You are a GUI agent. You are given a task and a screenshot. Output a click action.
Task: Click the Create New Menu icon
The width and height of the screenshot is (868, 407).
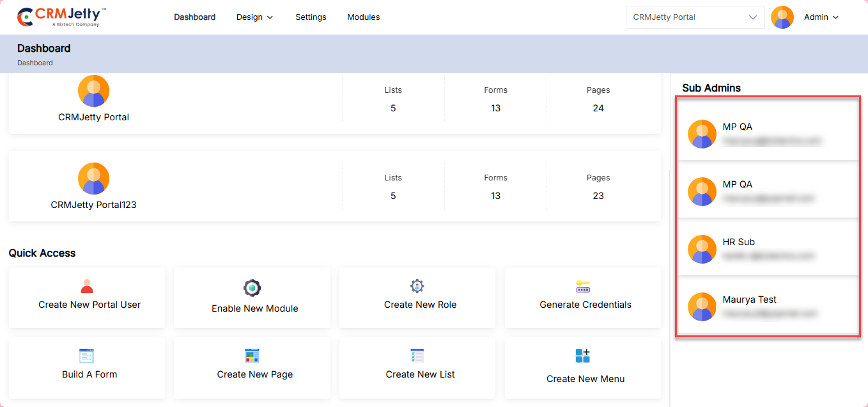click(583, 356)
